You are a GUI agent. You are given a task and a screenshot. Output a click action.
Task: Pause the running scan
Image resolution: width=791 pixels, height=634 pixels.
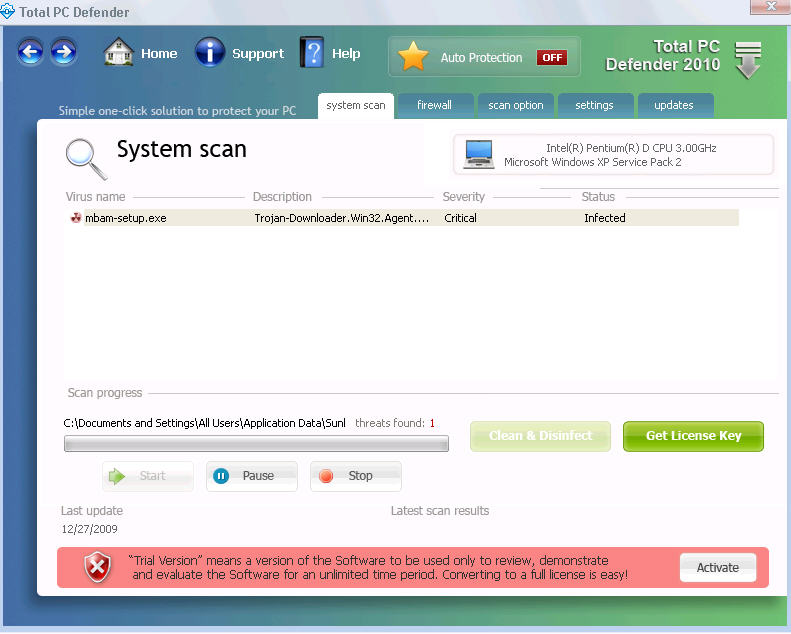point(252,476)
